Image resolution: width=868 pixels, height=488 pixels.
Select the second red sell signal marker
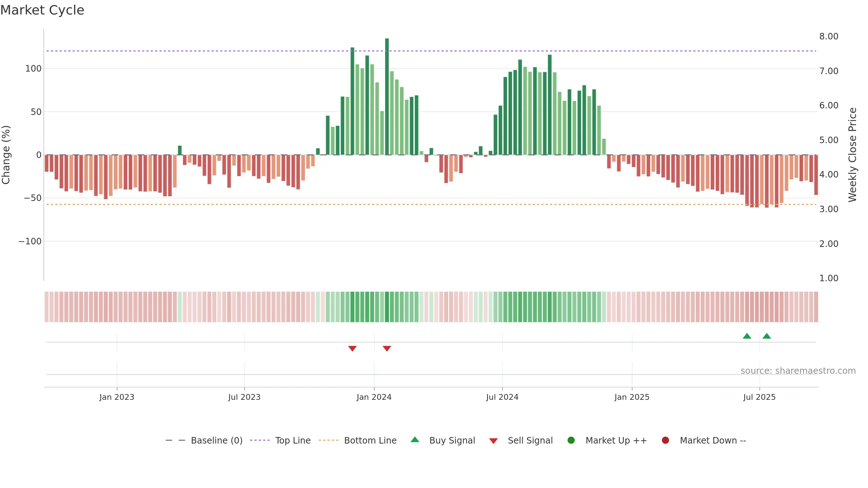[387, 348]
